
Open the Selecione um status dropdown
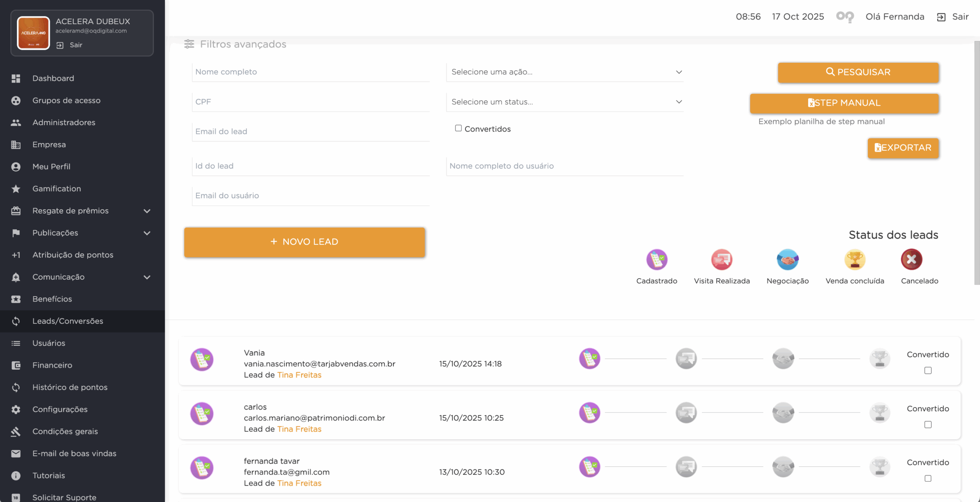[565, 102]
